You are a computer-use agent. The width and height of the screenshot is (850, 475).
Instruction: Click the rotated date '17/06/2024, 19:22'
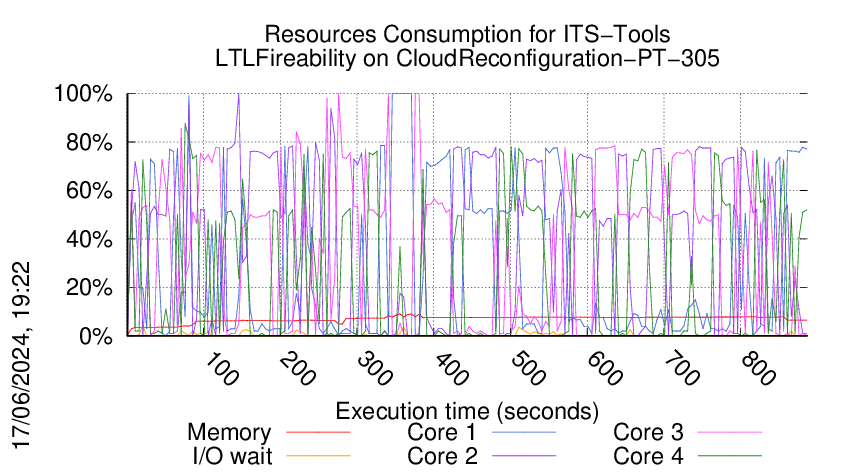pos(22,355)
